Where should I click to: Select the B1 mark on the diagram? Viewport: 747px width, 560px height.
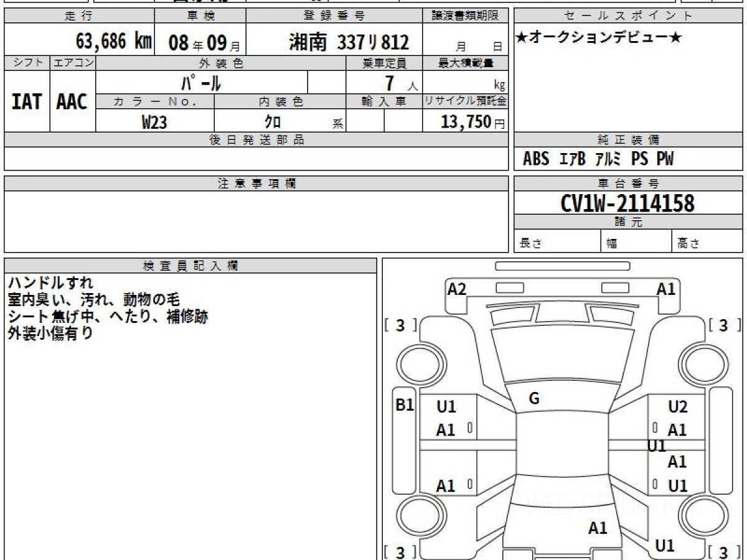tap(405, 405)
